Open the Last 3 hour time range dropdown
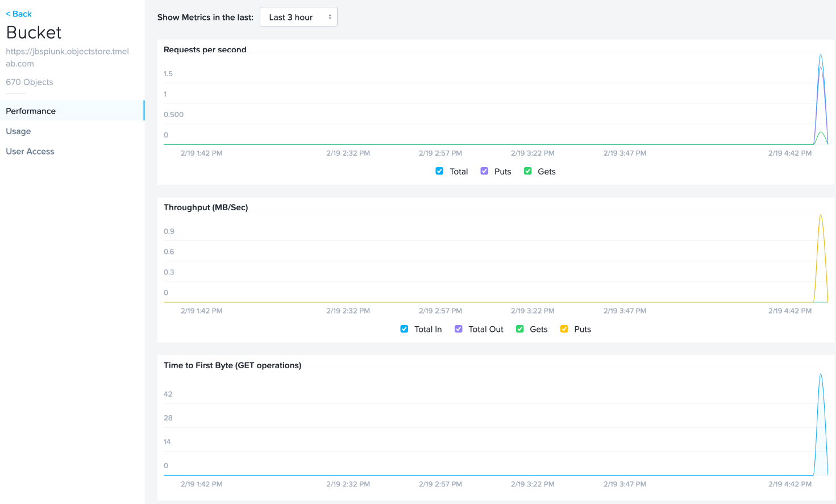The image size is (836, 504). coord(298,17)
